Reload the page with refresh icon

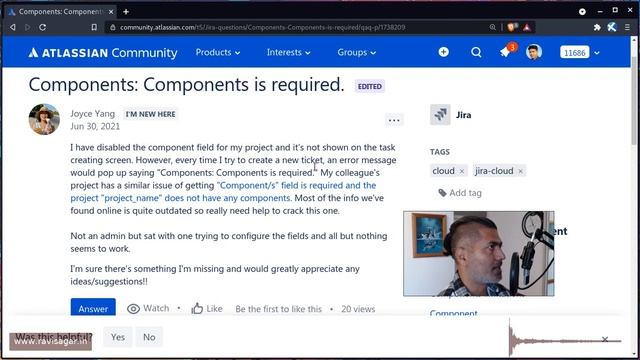coord(42,27)
